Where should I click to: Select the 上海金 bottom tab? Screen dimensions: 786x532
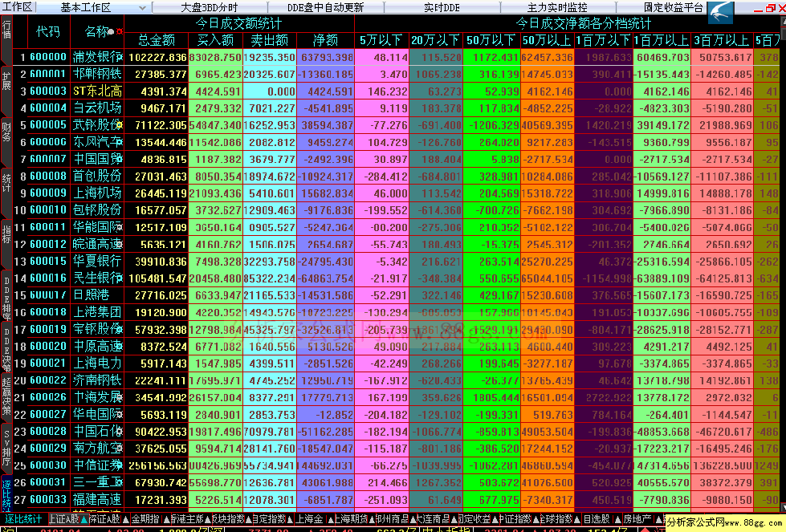tap(309, 519)
